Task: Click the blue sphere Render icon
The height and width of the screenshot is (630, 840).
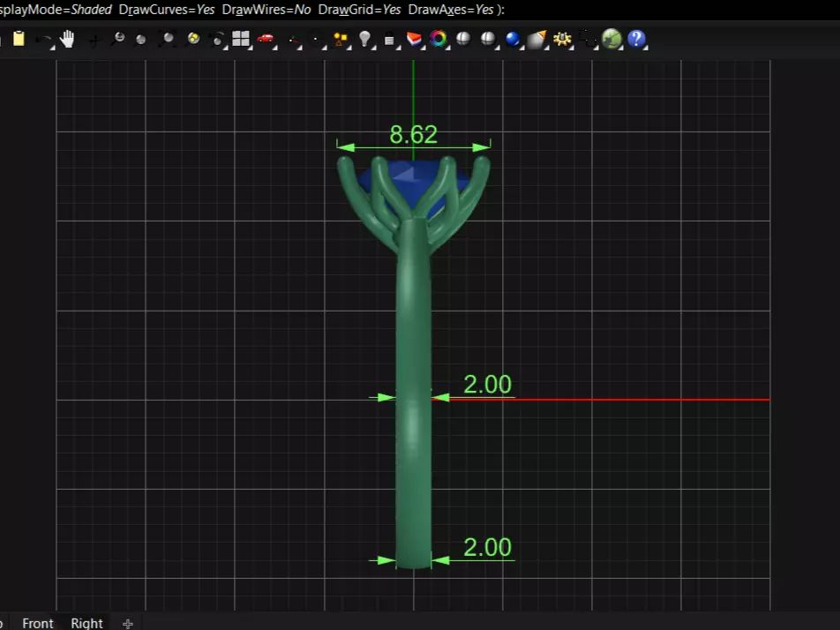Action: pyautogui.click(x=513, y=39)
